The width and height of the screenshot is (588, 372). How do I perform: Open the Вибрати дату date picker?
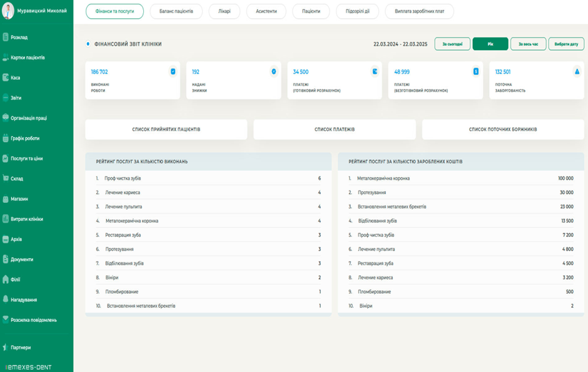point(566,44)
